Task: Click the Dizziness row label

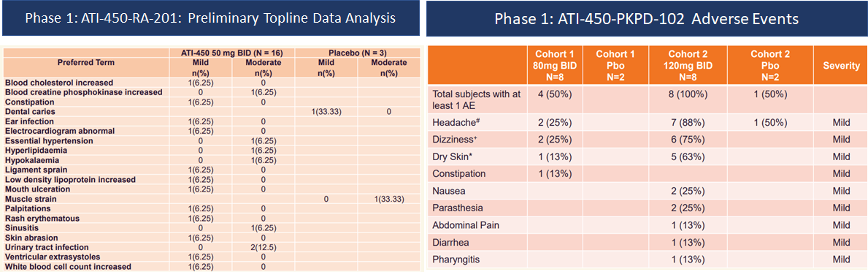Action: 452,140
